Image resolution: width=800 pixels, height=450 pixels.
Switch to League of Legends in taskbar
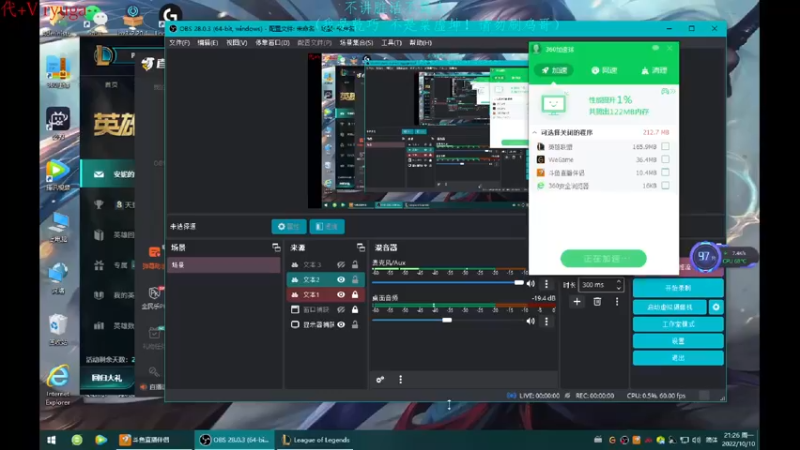point(316,440)
